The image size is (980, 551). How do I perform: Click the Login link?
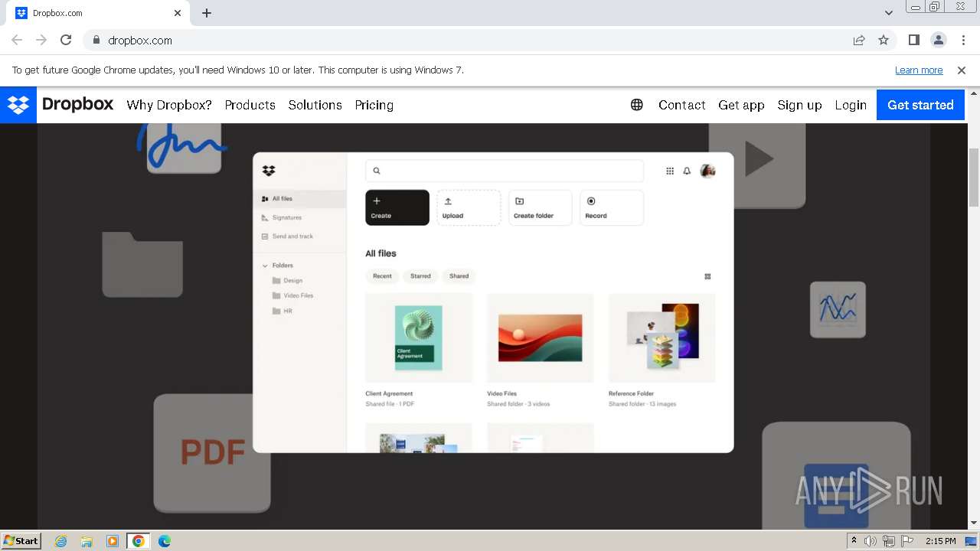[851, 105]
